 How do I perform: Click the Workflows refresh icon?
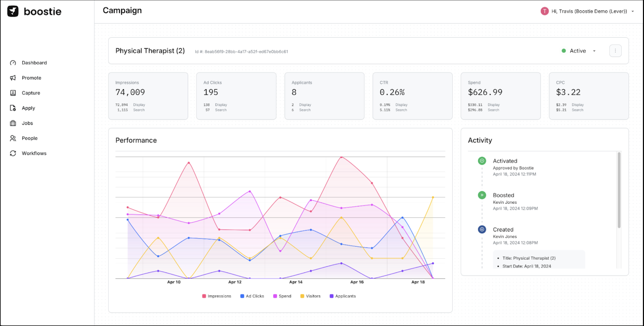coord(13,153)
